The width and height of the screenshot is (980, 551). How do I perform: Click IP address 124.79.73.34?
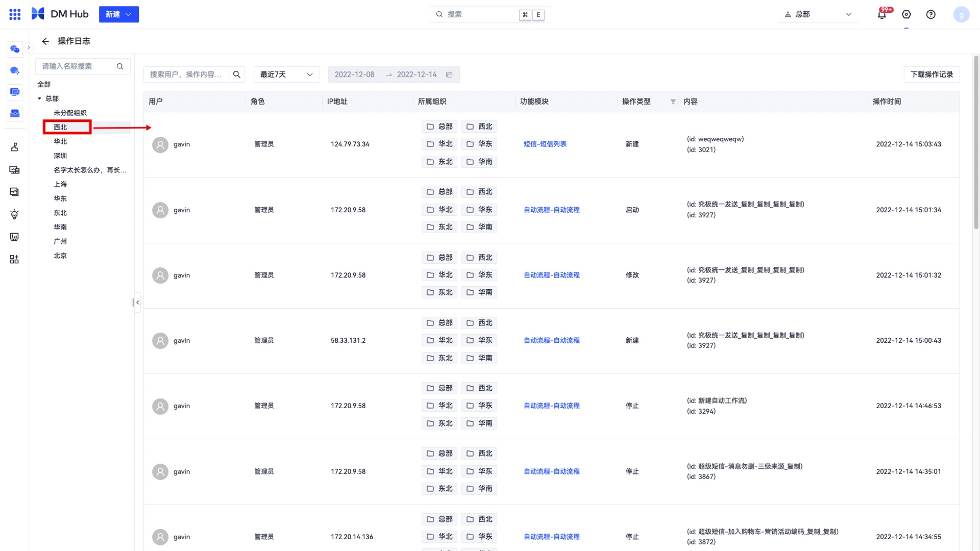350,144
